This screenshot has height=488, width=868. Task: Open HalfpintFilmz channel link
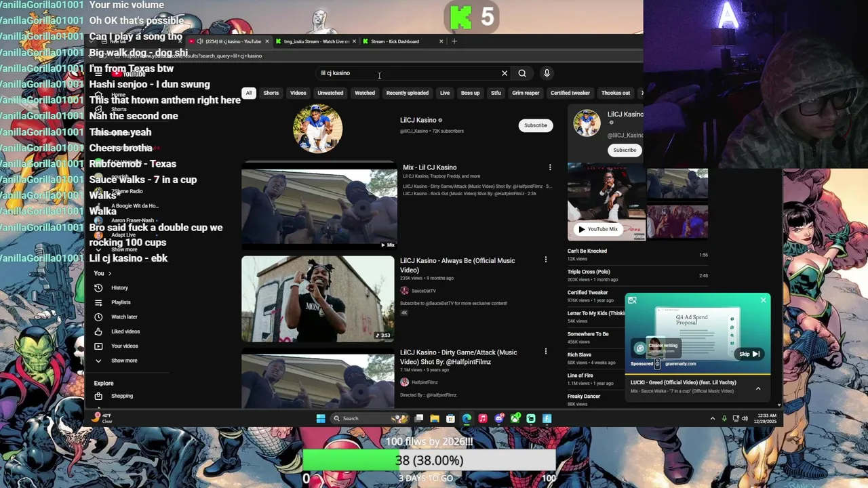[x=425, y=382]
